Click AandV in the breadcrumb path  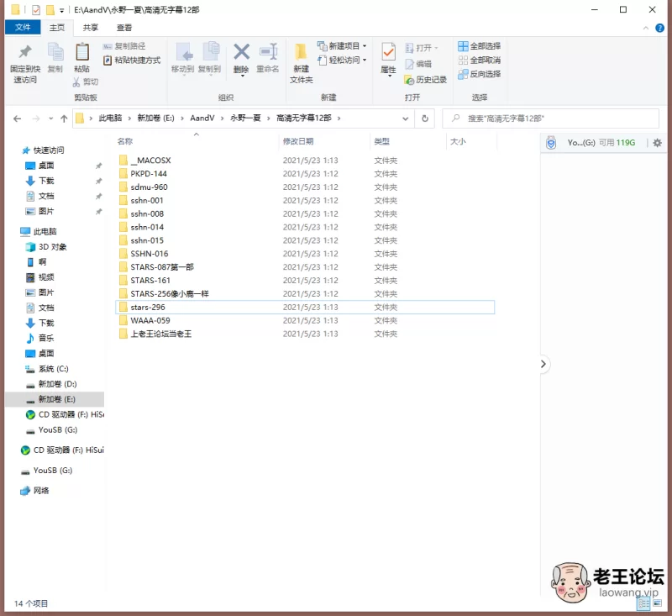[x=202, y=118]
